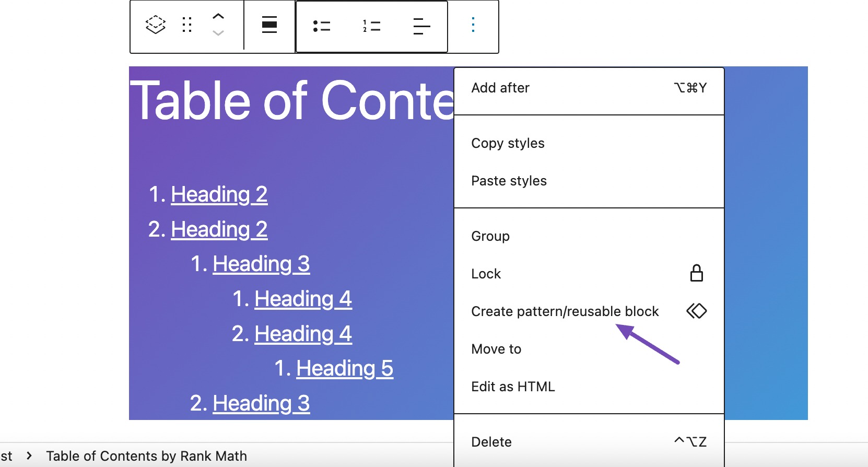Click the diamond pattern icon in menu
The width and height of the screenshot is (868, 467).
(697, 311)
